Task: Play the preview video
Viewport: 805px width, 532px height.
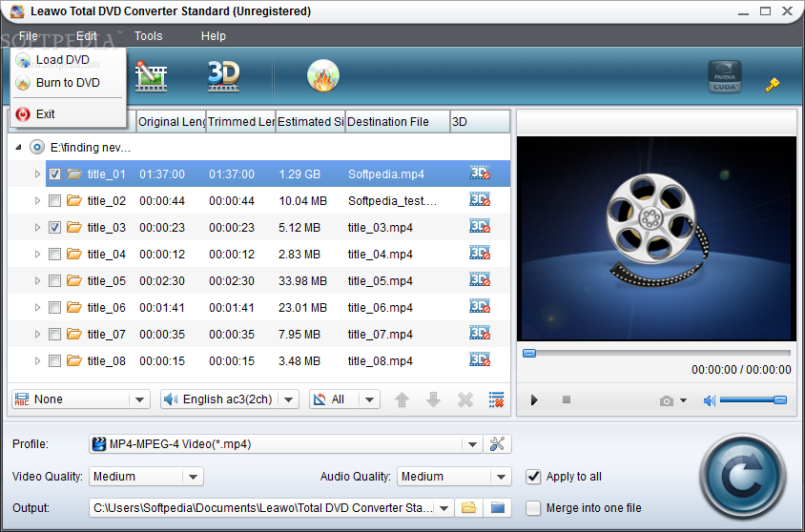Action: pos(534,399)
